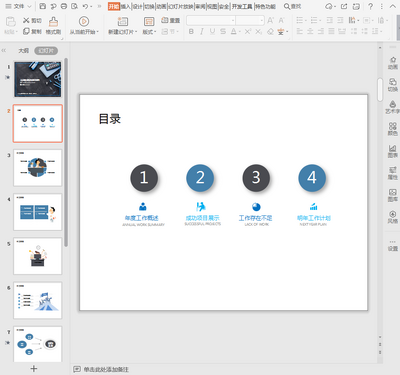Click the share/export icon in title bar
Screen dimensions: 400x375
tap(344, 6)
